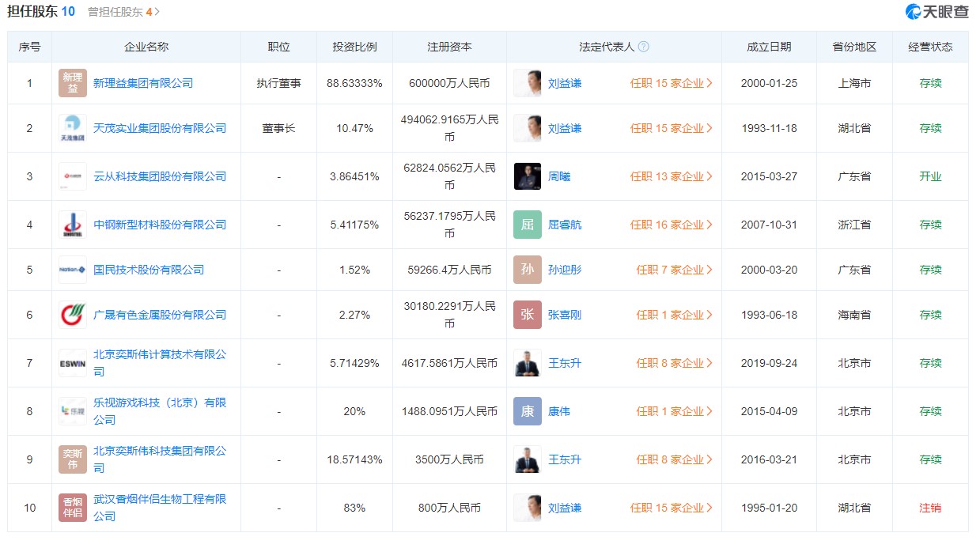Click the 张 avatar for 张喜刚
Screen dimensions: 980x548
point(528,315)
